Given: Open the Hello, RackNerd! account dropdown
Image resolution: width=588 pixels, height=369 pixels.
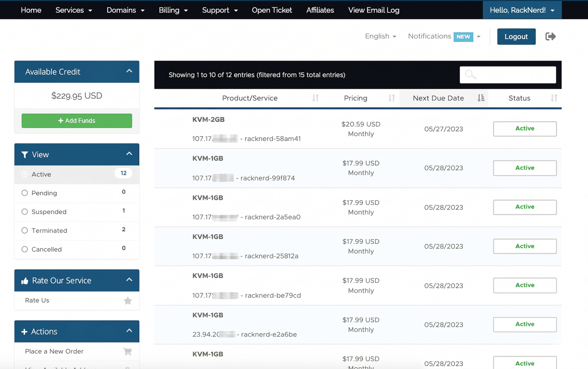Looking at the screenshot, I should click(522, 10).
